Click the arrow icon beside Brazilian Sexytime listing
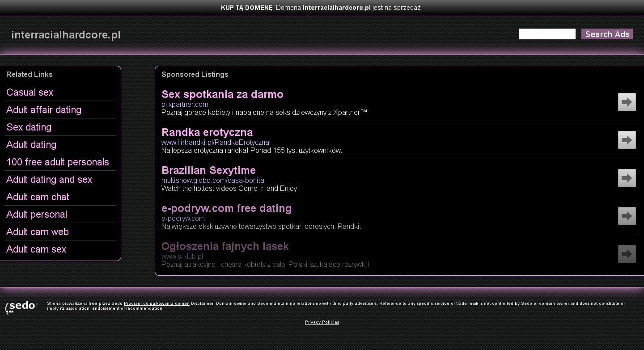The height and width of the screenshot is (350, 644). click(627, 178)
